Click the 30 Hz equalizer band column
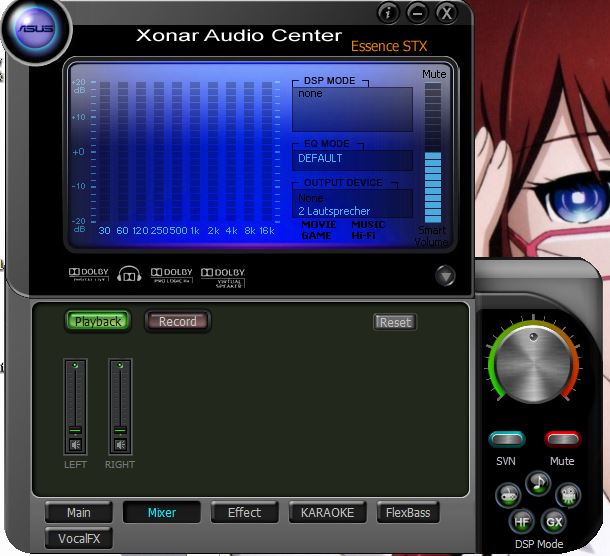This screenshot has width=610, height=556. pyautogui.click(x=105, y=153)
